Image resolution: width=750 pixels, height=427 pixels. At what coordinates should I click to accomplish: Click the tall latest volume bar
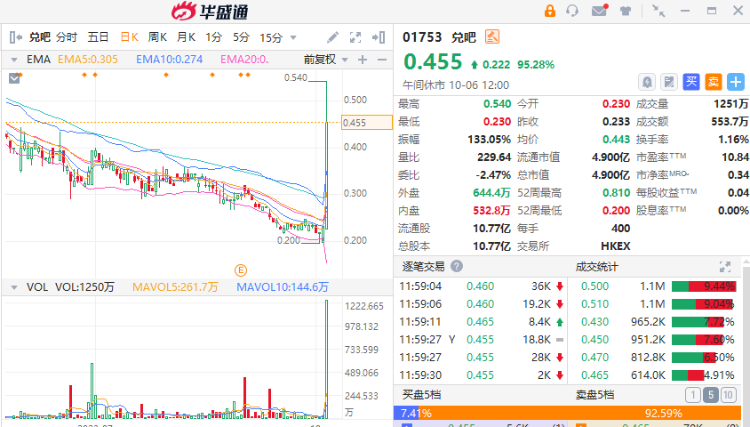tap(327, 359)
